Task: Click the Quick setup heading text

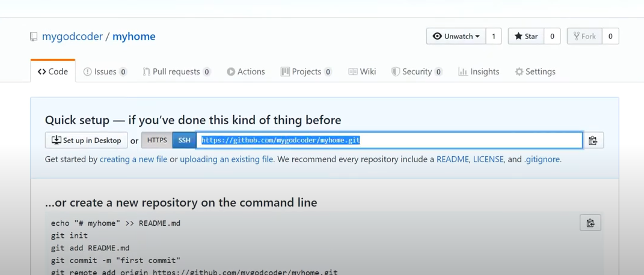Action: [x=193, y=120]
